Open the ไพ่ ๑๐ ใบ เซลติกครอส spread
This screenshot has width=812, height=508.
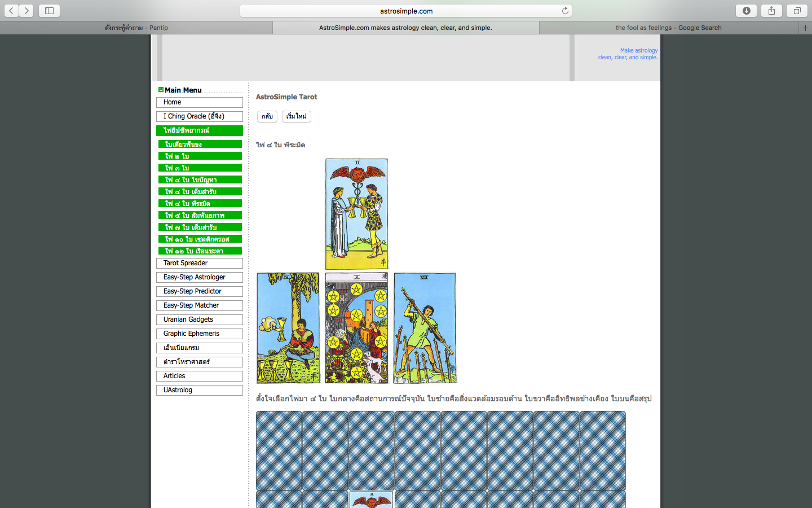pyautogui.click(x=200, y=239)
